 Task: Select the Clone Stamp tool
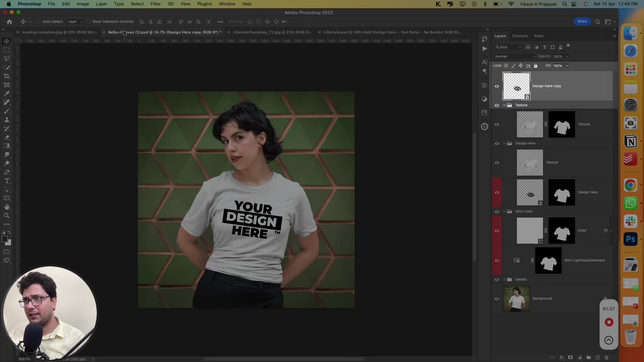(x=7, y=120)
